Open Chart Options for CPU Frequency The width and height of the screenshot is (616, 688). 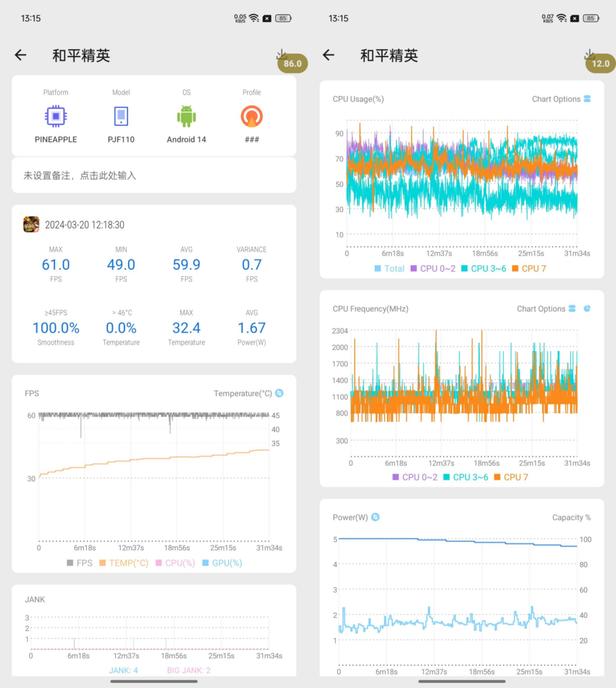546,309
